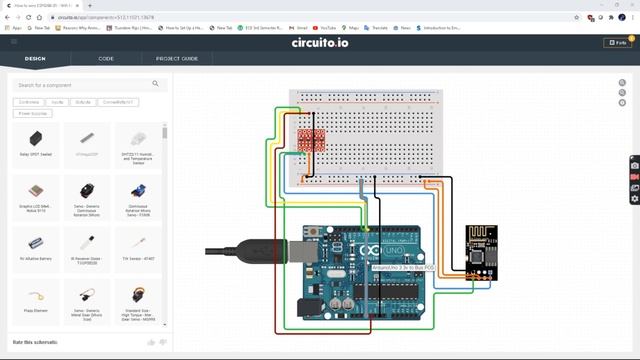Select the ESP8266 WiFi module on canvas

(482, 253)
